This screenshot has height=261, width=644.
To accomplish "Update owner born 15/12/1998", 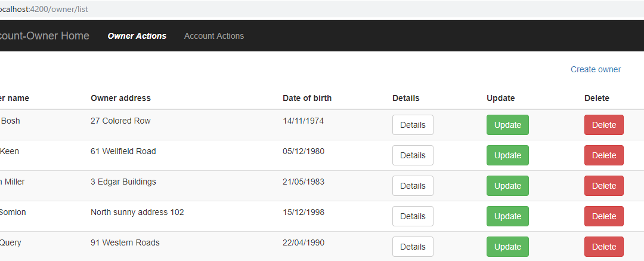I will pos(507,216).
